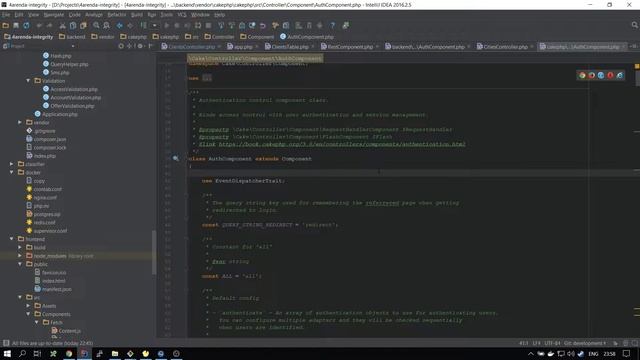Click the Copy icon in the toolbar

(x=73, y=25)
